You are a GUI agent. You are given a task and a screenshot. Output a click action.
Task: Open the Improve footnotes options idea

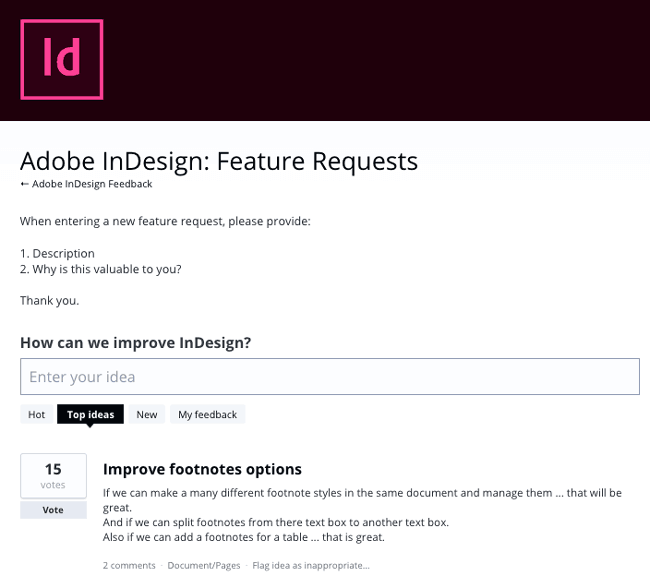pos(202,469)
